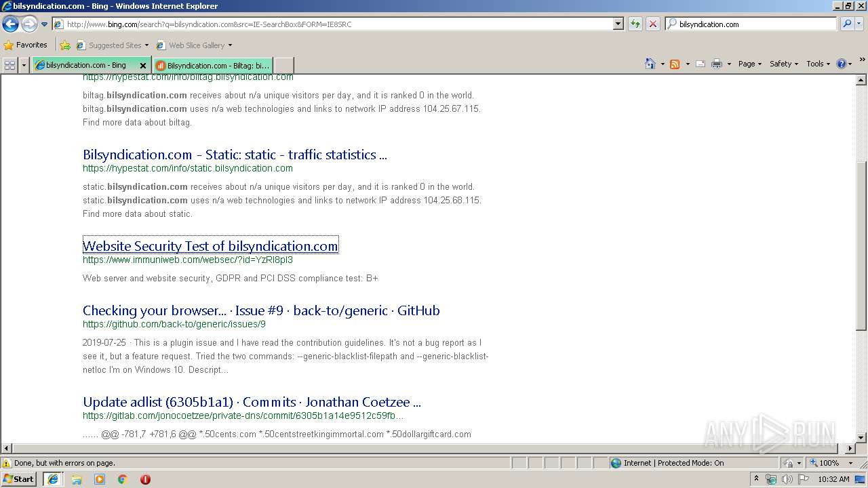The width and height of the screenshot is (868, 488).
Task: Run search with the magnifier icon
Action: click(847, 24)
